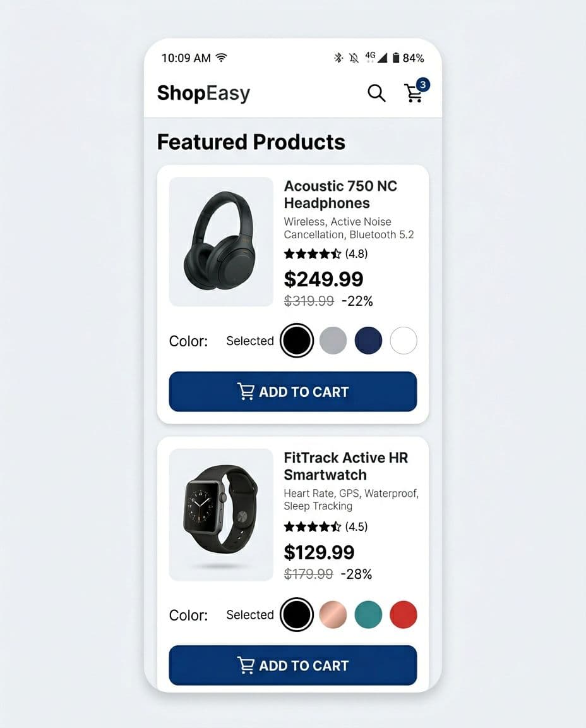Screen dimensions: 586x728
Task: Select the rose gold smartwatch band color
Action: [333, 614]
